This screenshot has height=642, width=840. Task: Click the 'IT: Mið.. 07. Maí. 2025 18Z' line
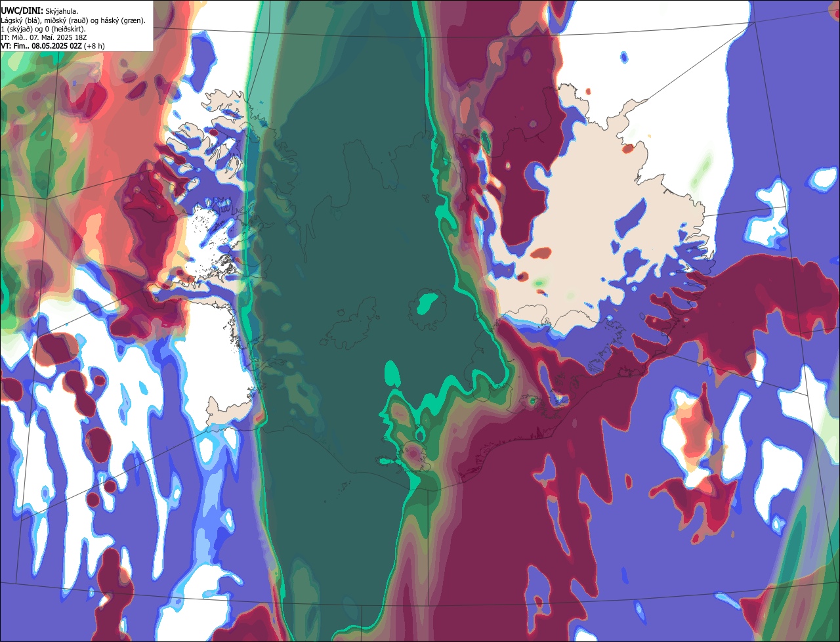45,37
